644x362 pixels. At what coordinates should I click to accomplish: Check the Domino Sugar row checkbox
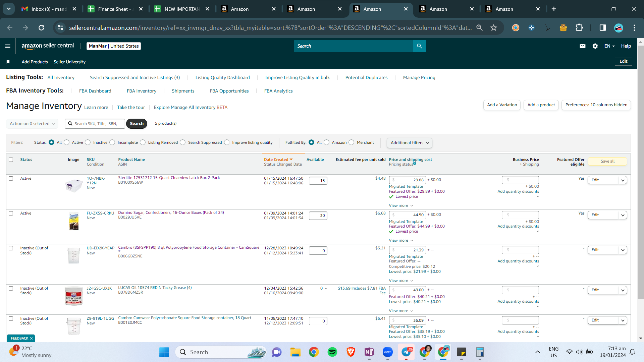click(11, 213)
